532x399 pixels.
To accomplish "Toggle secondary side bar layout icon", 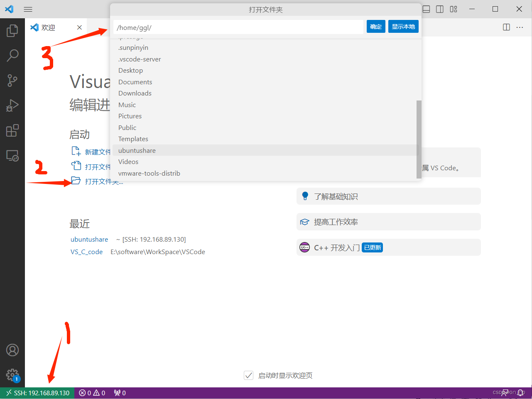I will pyautogui.click(x=440, y=9).
